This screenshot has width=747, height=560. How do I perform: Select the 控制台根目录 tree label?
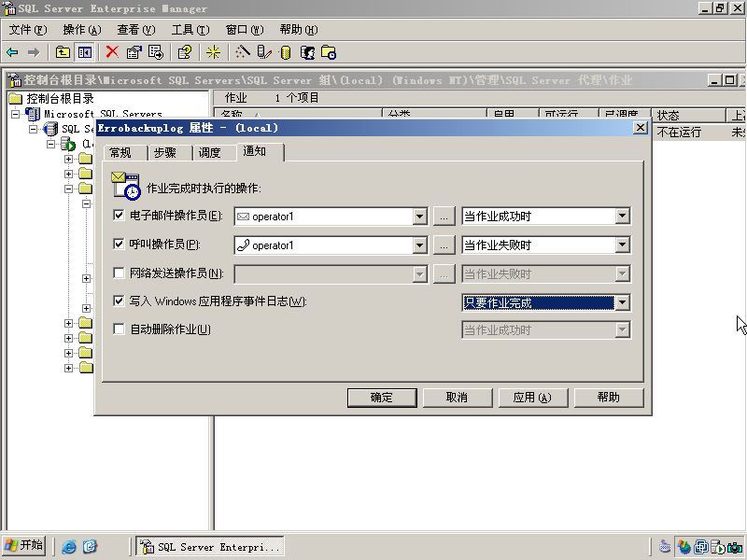[x=60, y=99]
